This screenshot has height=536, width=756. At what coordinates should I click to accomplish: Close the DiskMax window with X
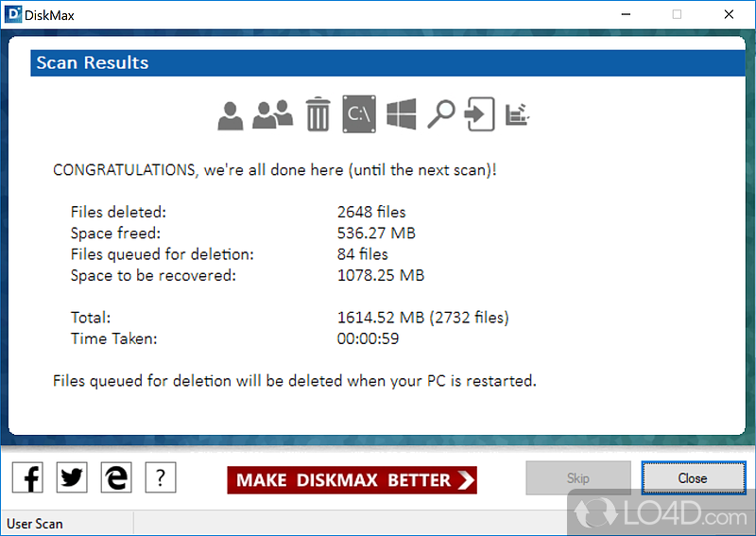[729, 14]
